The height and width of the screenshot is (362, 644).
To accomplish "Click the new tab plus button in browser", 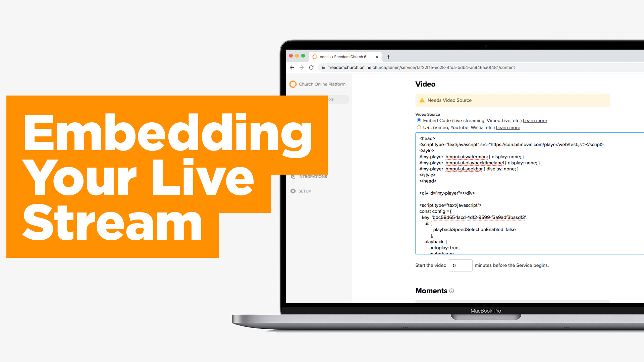I will 388,57.
